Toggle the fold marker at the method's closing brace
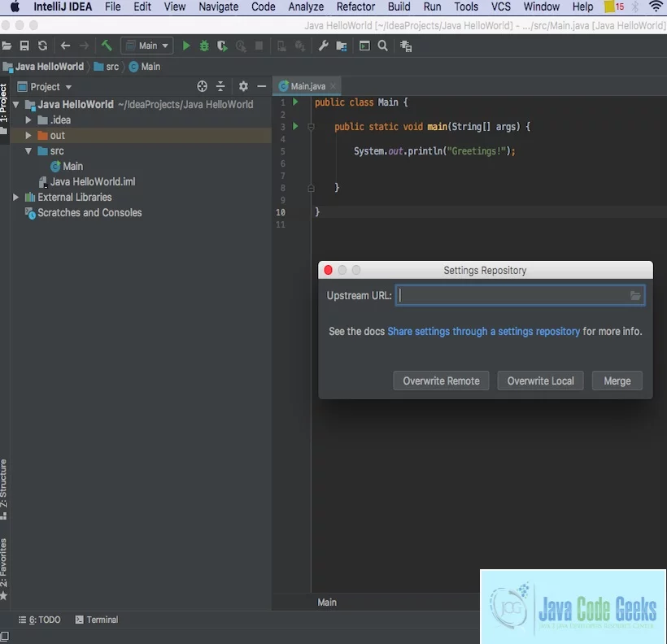 311,188
